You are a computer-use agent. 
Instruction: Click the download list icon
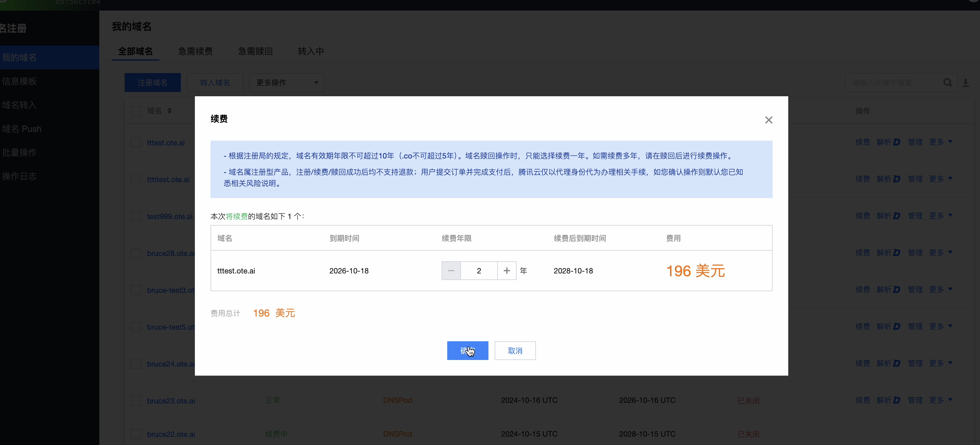click(966, 82)
